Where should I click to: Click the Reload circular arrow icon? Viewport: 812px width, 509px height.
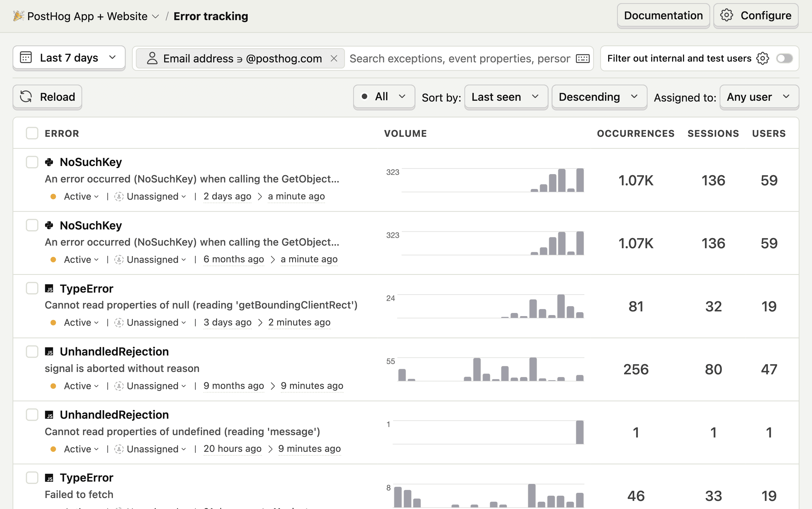(x=26, y=97)
